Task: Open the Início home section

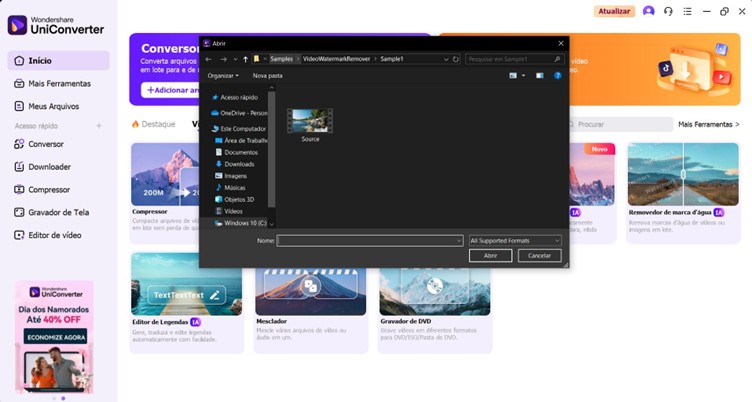Action: click(58, 61)
